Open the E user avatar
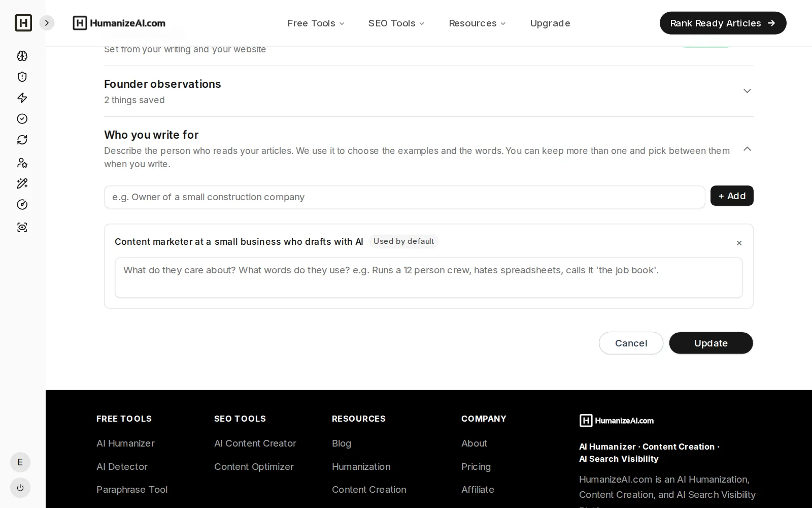 coord(20,462)
